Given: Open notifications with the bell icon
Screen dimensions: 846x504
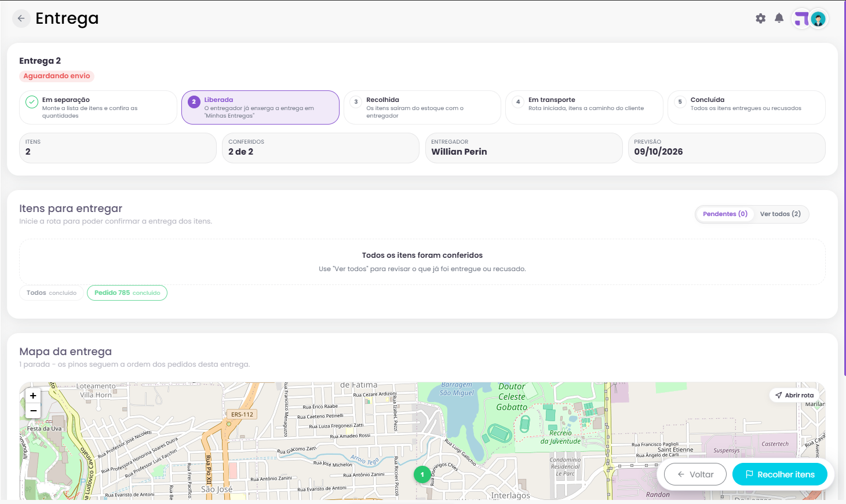Looking at the screenshot, I should coord(779,19).
